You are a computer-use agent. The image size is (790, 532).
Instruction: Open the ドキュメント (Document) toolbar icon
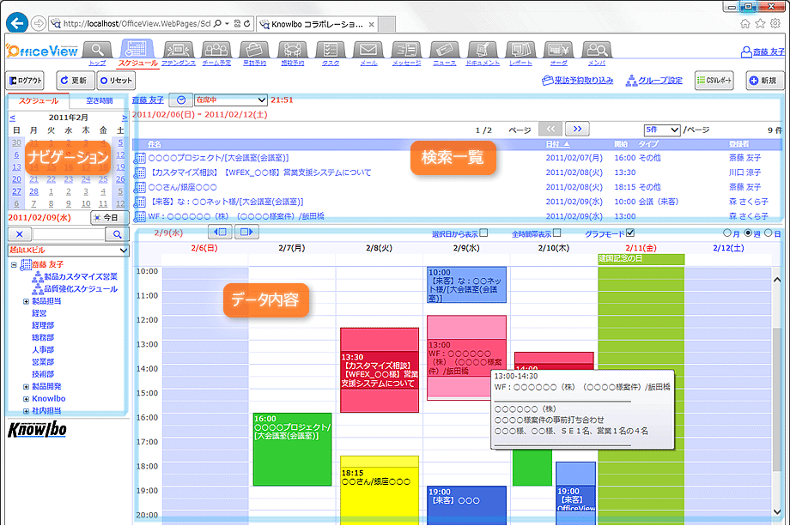coord(482,51)
